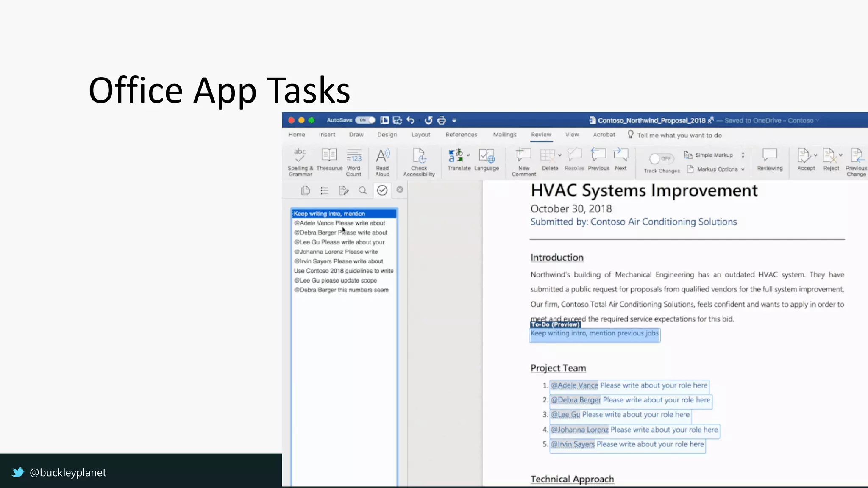Click the Redo icon in title bar
This screenshot has height=488, width=868.
tap(428, 120)
